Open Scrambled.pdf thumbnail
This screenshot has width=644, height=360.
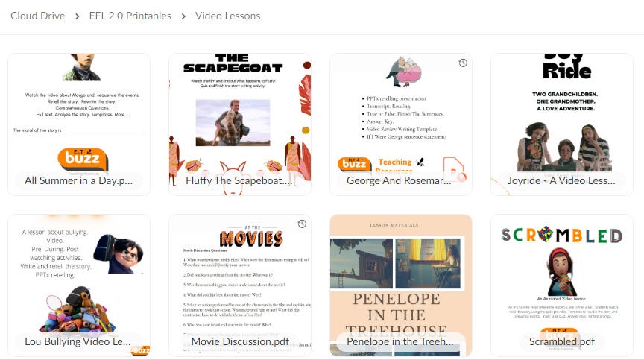(562, 285)
